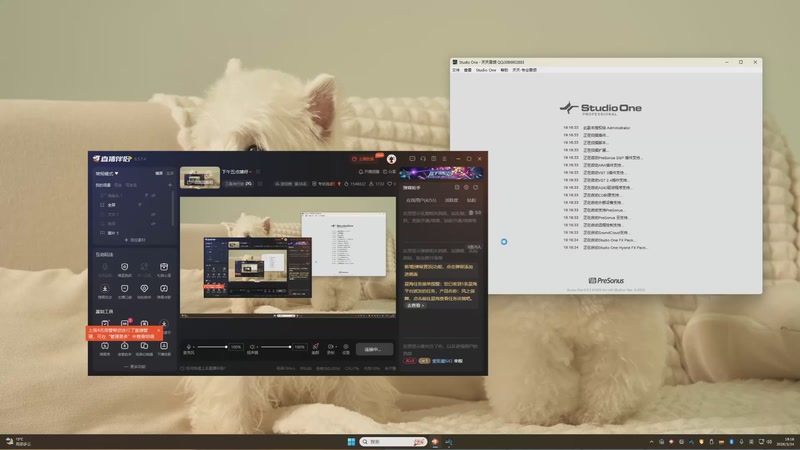Expand the system tray hidden icons chevron
800x450 pixels.
(x=652, y=442)
